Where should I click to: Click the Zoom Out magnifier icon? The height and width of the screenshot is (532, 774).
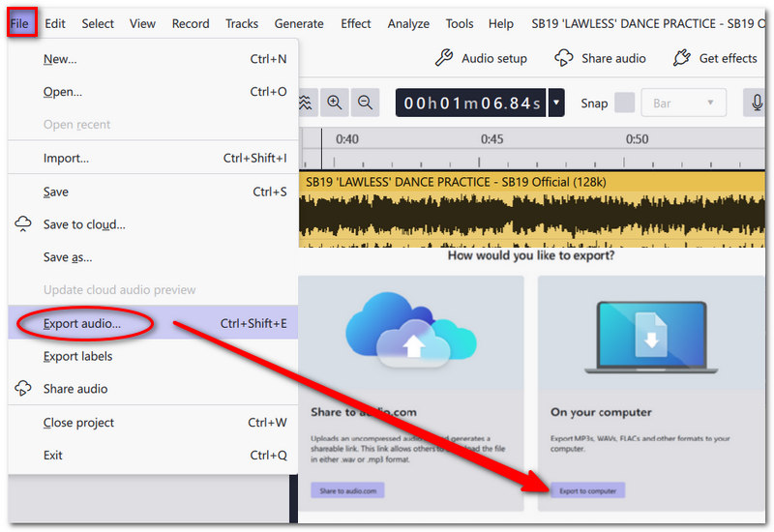click(366, 103)
